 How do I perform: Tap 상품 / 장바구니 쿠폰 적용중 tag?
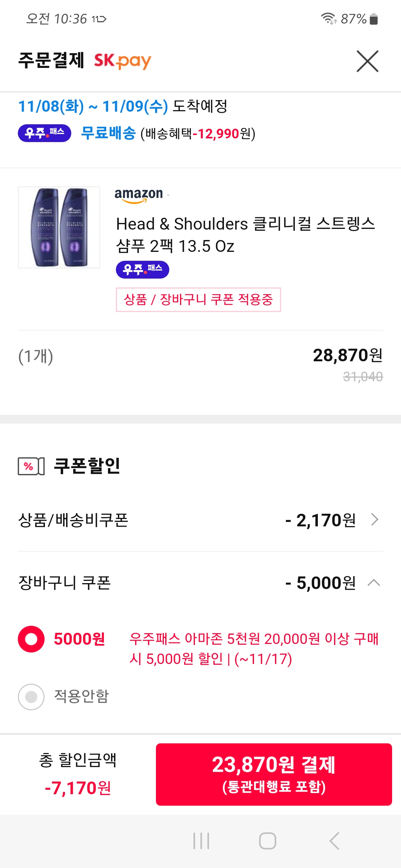point(198,300)
